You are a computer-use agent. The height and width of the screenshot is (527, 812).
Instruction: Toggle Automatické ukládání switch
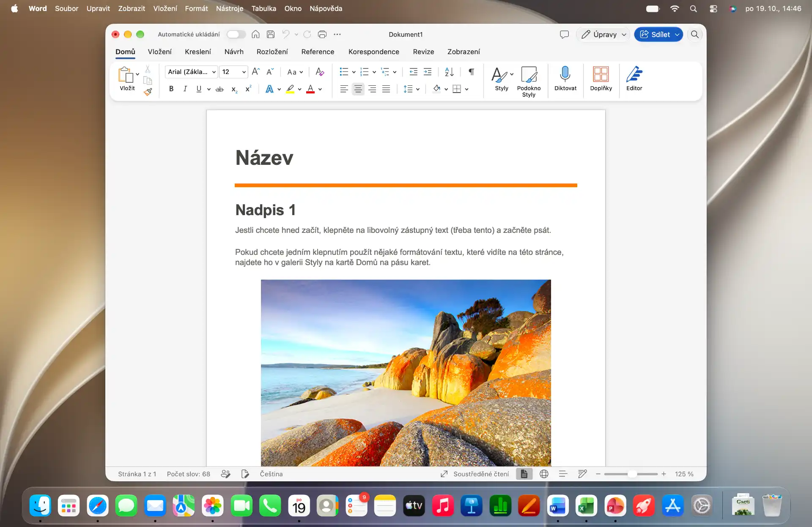(x=236, y=35)
